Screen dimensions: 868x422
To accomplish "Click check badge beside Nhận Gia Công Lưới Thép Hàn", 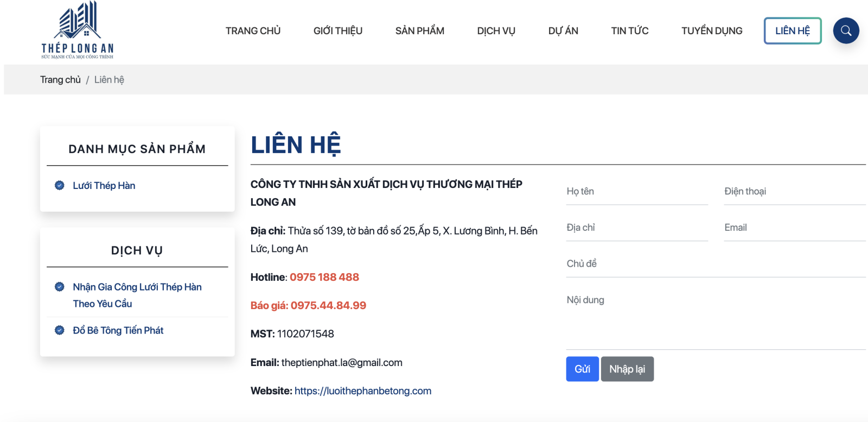I will [60, 287].
